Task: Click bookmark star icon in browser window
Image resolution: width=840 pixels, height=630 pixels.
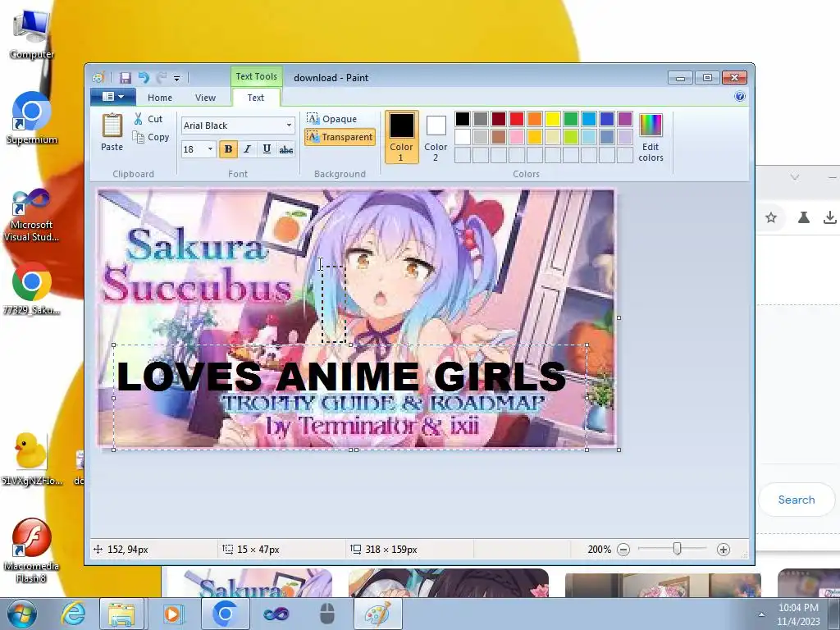Action: click(770, 217)
